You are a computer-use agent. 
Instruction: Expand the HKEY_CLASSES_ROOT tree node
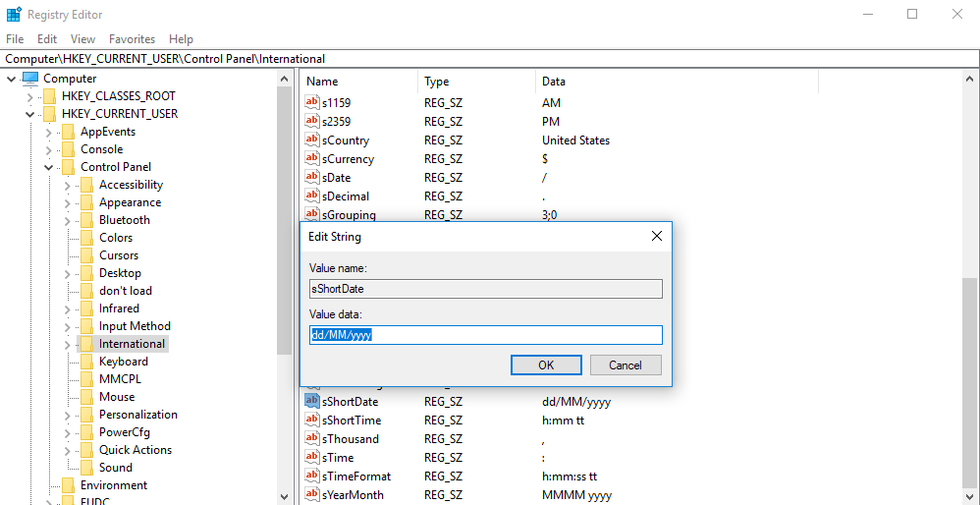click(30, 96)
